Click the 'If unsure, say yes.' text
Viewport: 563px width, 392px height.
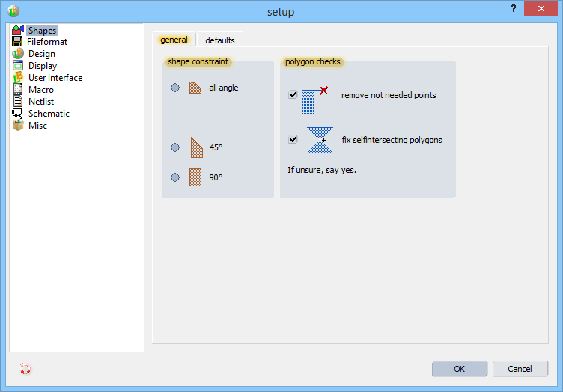click(322, 170)
